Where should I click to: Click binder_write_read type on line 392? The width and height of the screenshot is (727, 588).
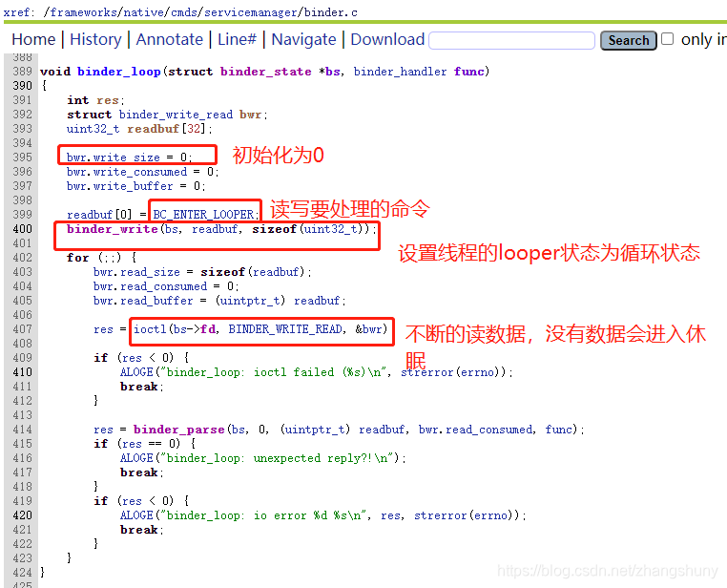coord(176,115)
